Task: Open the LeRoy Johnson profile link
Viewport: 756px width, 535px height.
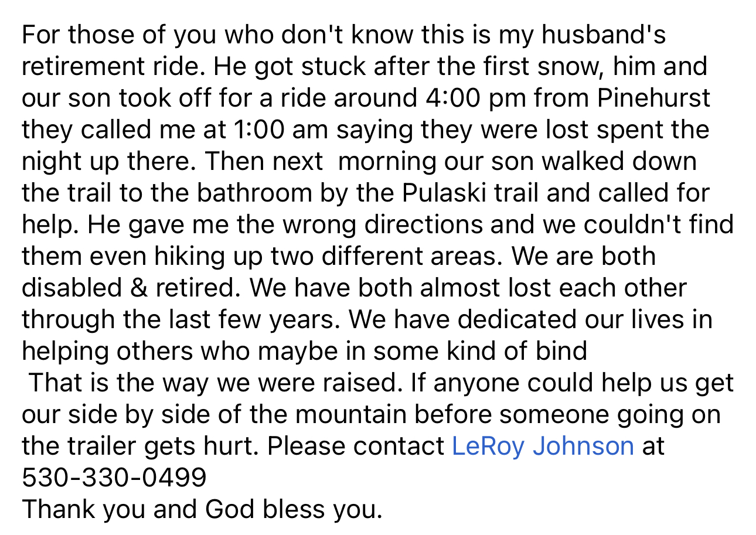Action: click(543, 446)
